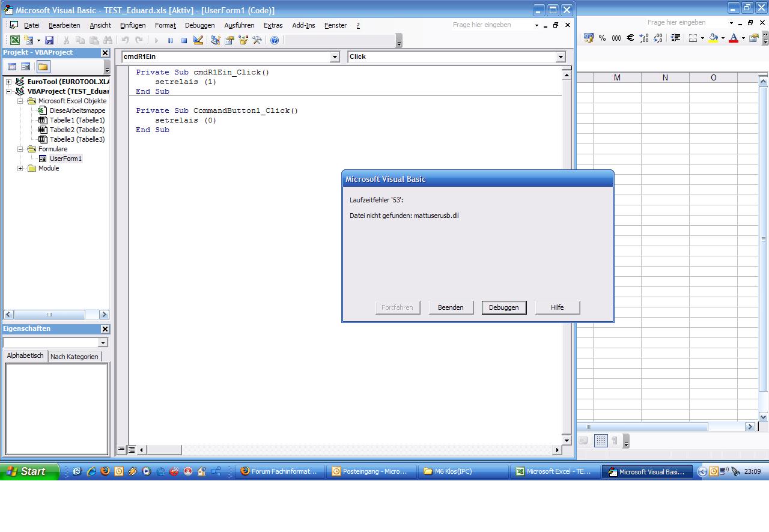769x532 pixels.
Task: Open the Bearbeiten menu
Action: [64, 25]
